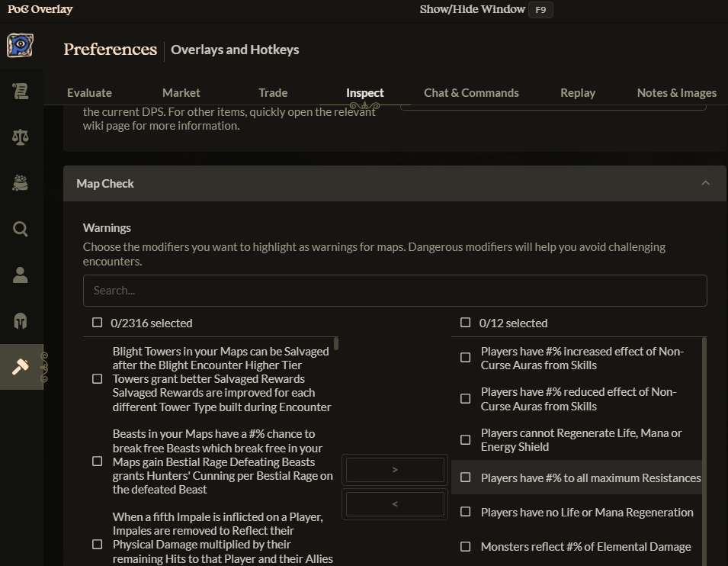Open the balance scales sidebar icon
Viewport: 728px width, 566px height.
21,137
